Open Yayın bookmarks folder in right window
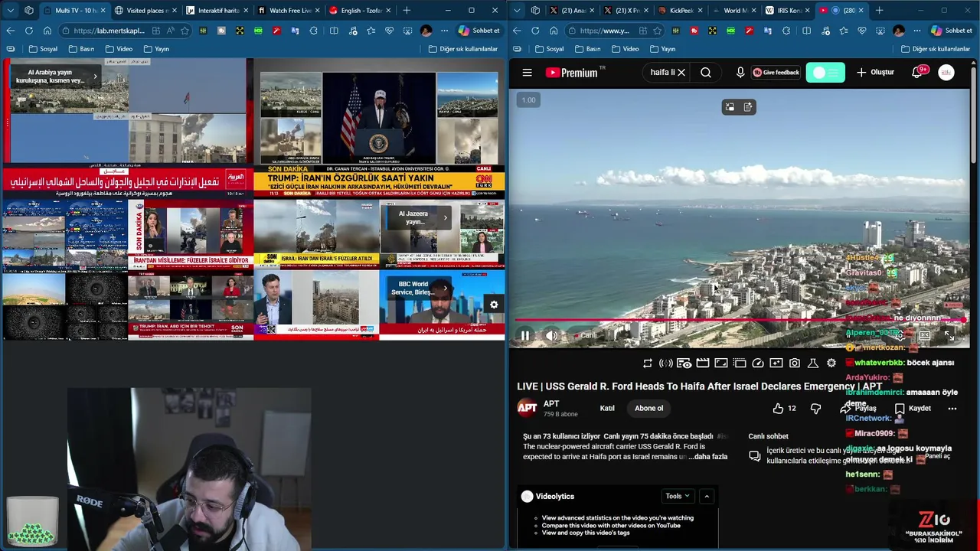980x551 pixels. [662, 49]
